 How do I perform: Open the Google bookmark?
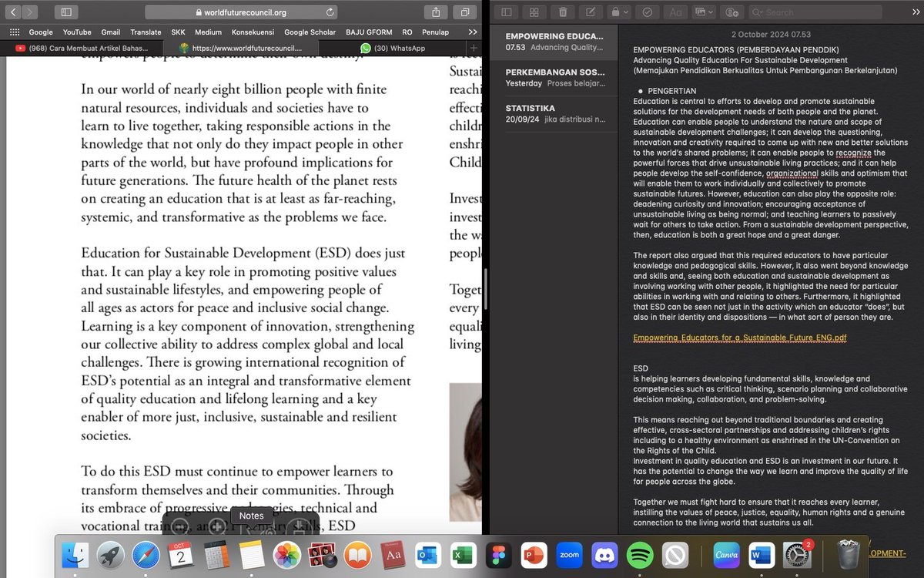tap(42, 32)
